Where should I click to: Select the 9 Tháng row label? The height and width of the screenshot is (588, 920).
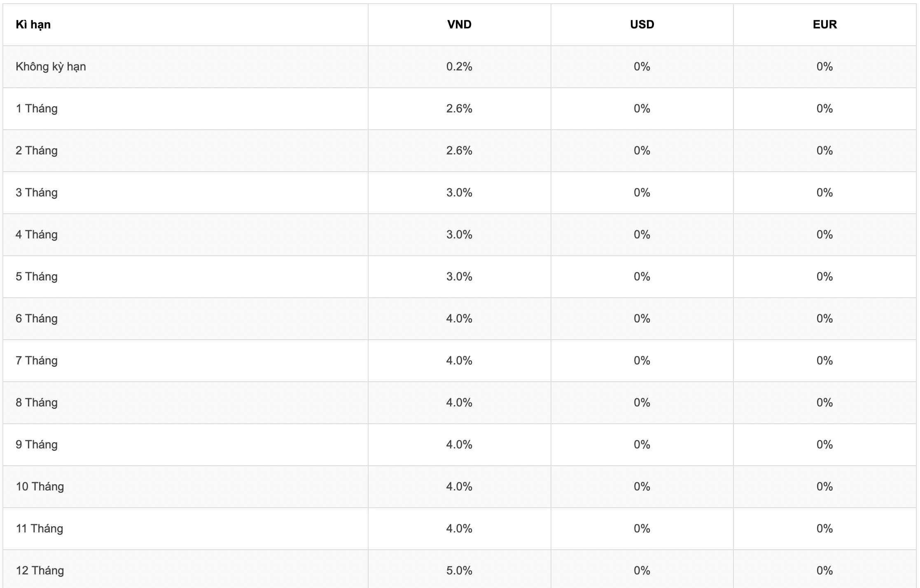pyautogui.click(x=37, y=445)
